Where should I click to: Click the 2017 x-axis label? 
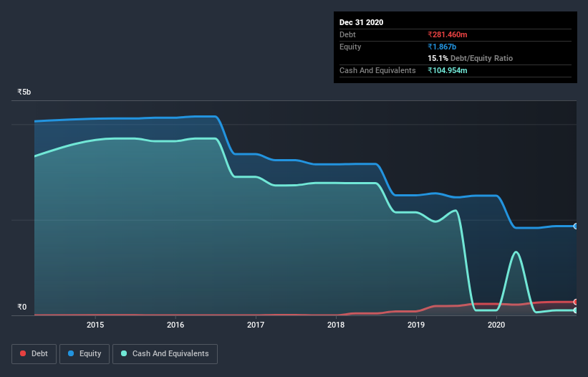click(x=256, y=325)
